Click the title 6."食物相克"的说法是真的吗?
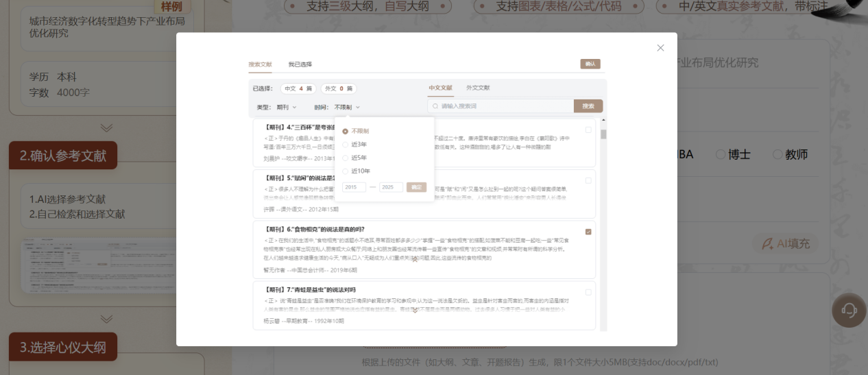 (314, 229)
